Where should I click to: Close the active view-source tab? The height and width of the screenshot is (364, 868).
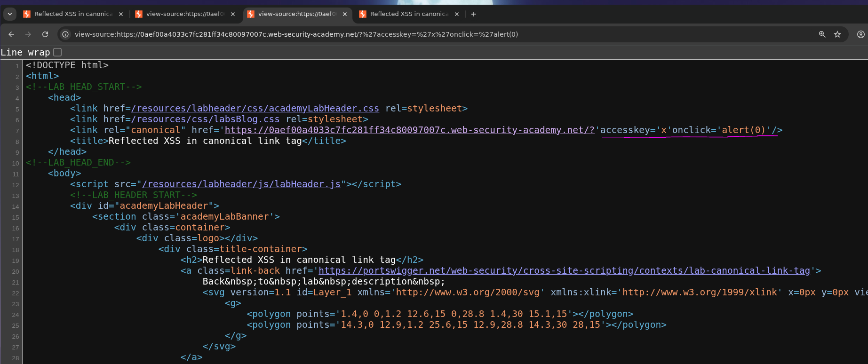345,14
